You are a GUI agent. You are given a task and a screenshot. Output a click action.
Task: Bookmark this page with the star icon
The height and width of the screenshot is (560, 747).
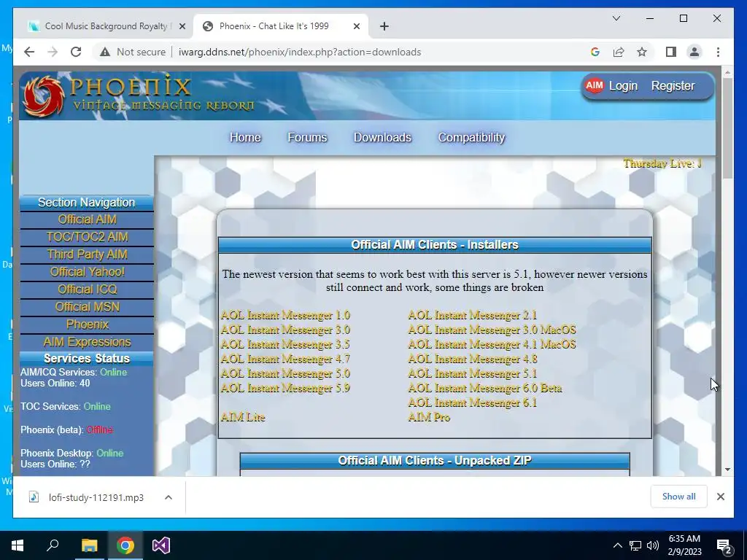pos(642,52)
